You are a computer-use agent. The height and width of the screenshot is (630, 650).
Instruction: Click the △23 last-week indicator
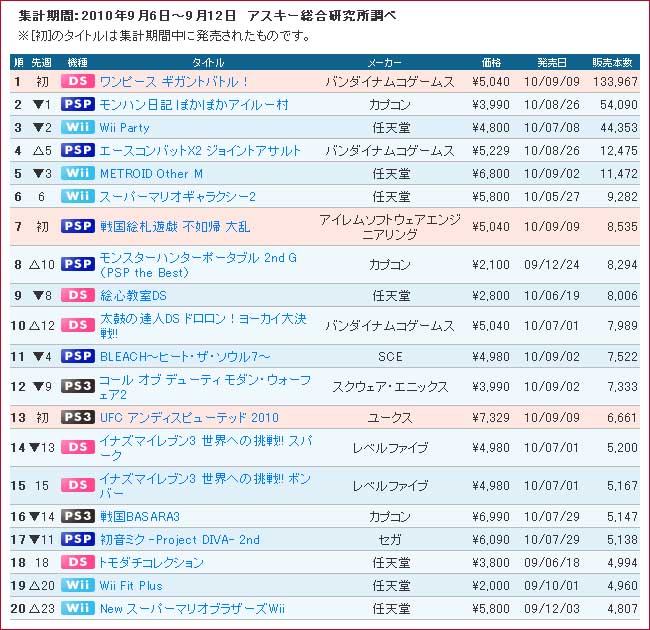41,608
